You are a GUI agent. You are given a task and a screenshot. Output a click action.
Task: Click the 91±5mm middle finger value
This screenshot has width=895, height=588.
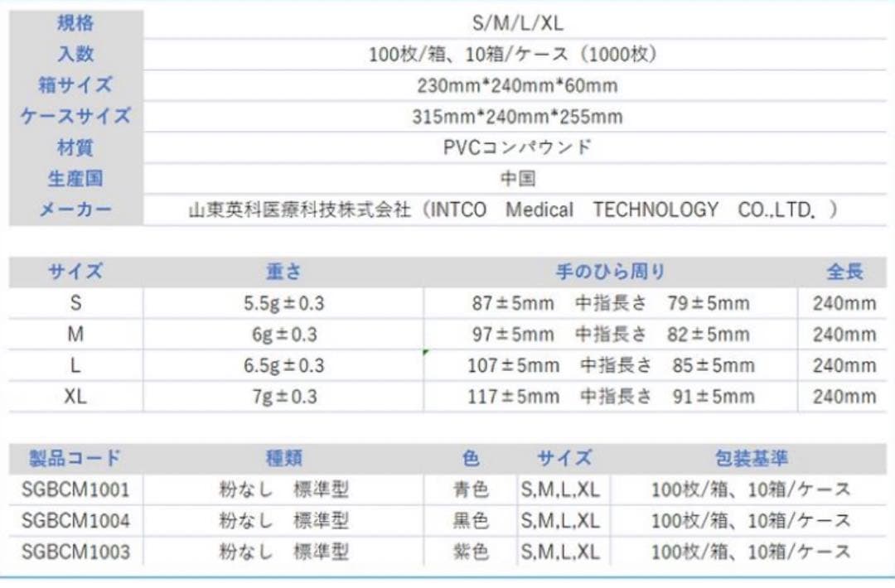[714, 396]
